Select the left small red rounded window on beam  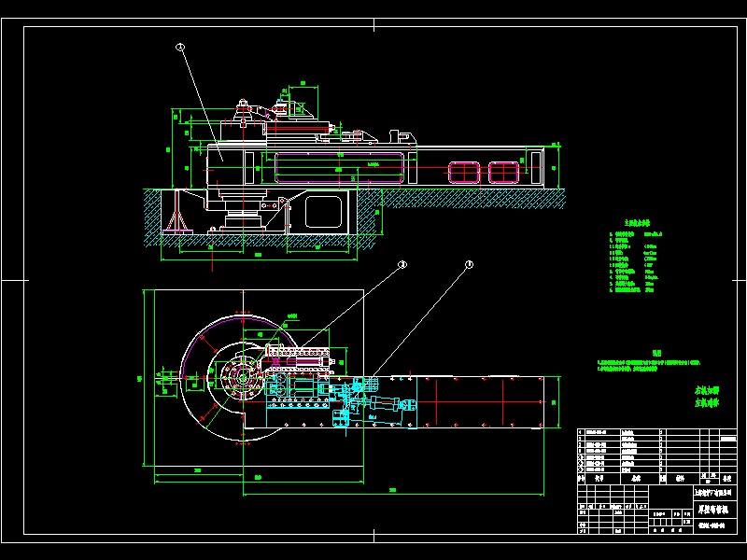464,173
